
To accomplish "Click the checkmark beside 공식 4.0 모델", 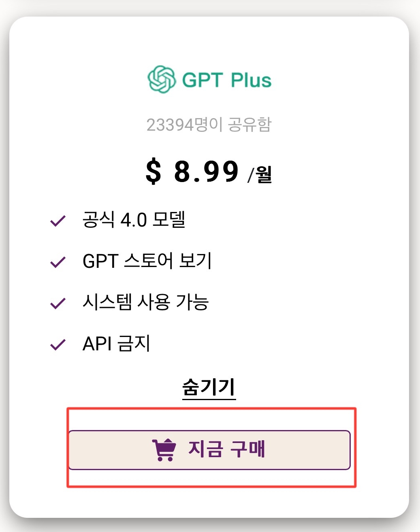I will [x=59, y=220].
